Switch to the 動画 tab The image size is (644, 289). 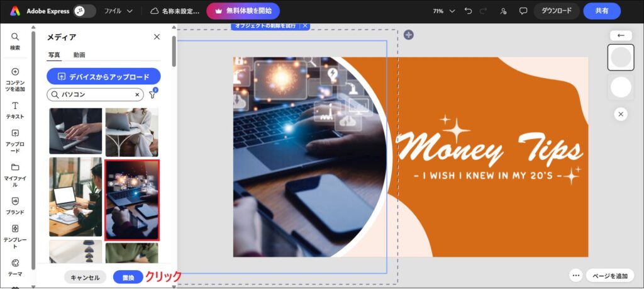click(79, 55)
